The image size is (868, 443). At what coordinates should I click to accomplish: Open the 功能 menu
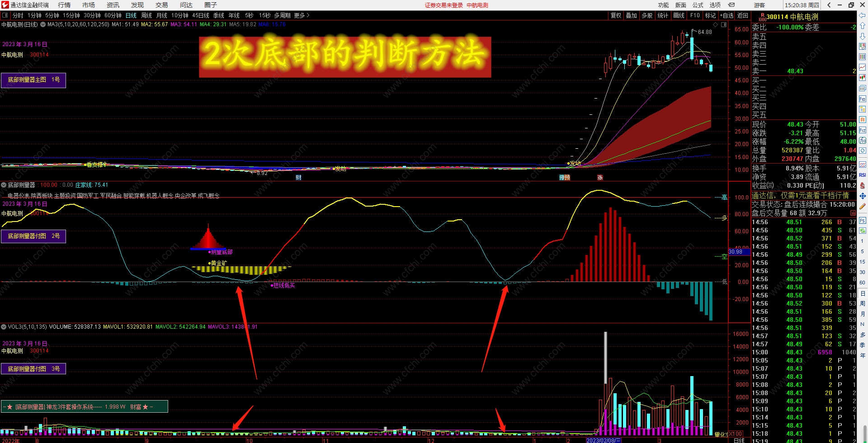[664, 5]
